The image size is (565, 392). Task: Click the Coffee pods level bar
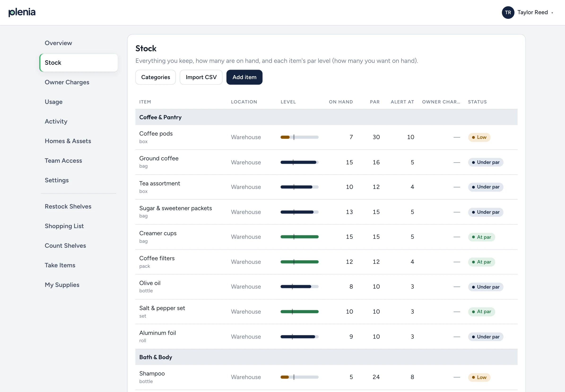coord(300,137)
